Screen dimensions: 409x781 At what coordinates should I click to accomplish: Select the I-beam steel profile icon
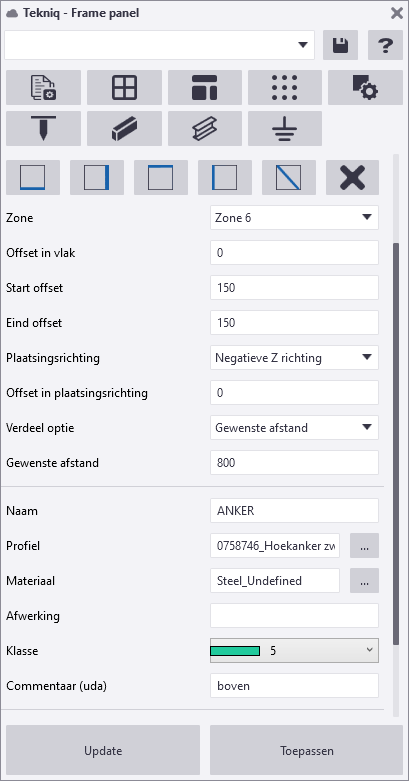[205, 129]
